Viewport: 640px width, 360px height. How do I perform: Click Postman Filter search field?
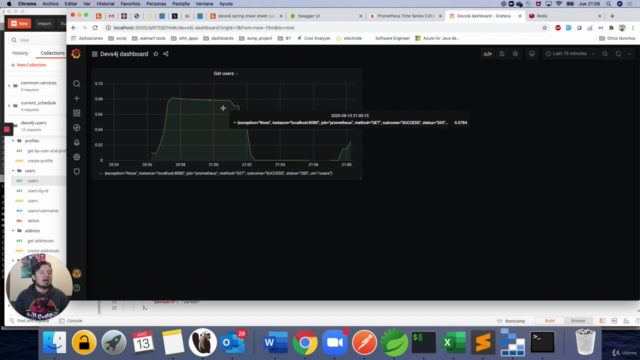coord(39,40)
